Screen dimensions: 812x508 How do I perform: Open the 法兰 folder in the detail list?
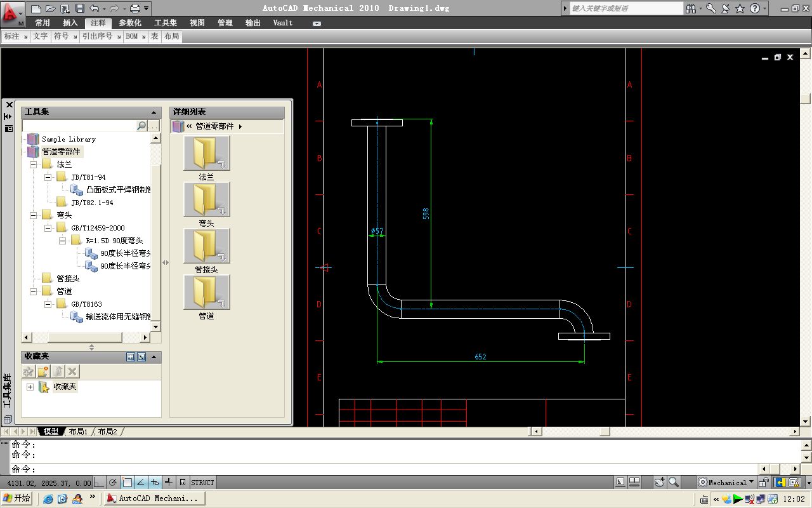pos(206,153)
